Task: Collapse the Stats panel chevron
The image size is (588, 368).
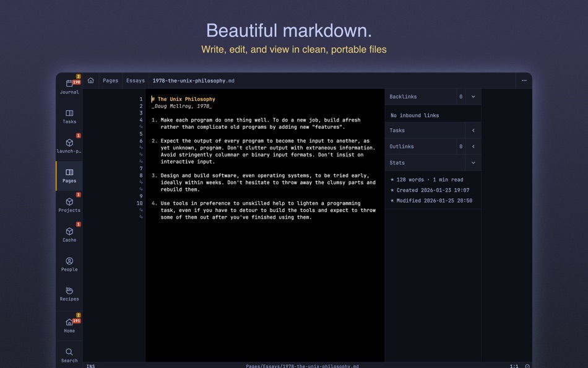Action: (473, 162)
